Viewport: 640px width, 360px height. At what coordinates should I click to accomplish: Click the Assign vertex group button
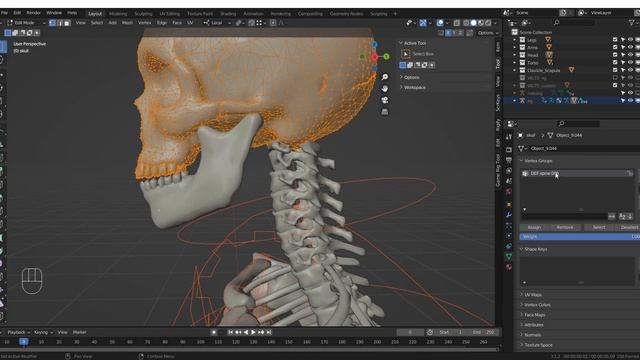coord(534,227)
